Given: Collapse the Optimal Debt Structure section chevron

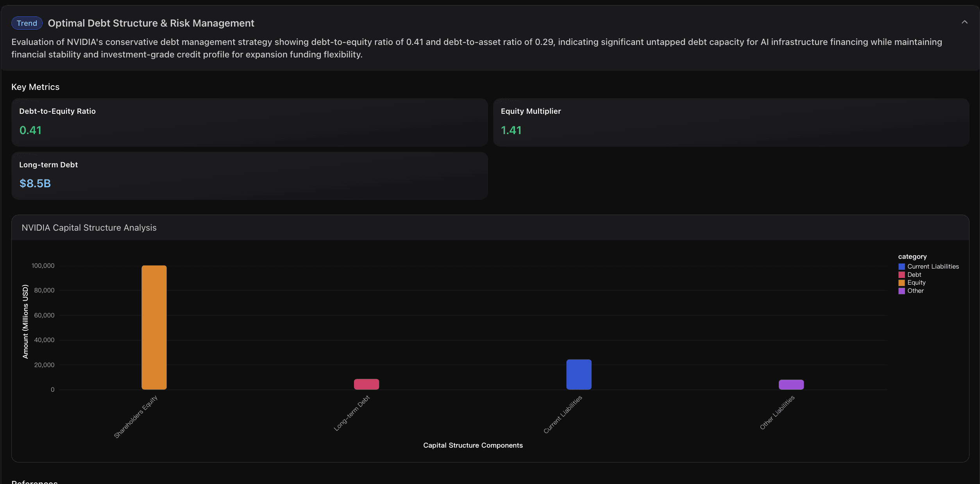Looking at the screenshot, I should click(964, 22).
